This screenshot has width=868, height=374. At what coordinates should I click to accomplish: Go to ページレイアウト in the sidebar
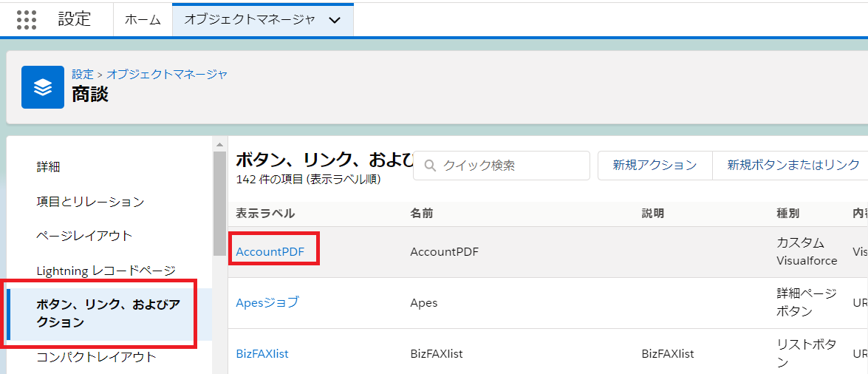pyautogui.click(x=84, y=236)
